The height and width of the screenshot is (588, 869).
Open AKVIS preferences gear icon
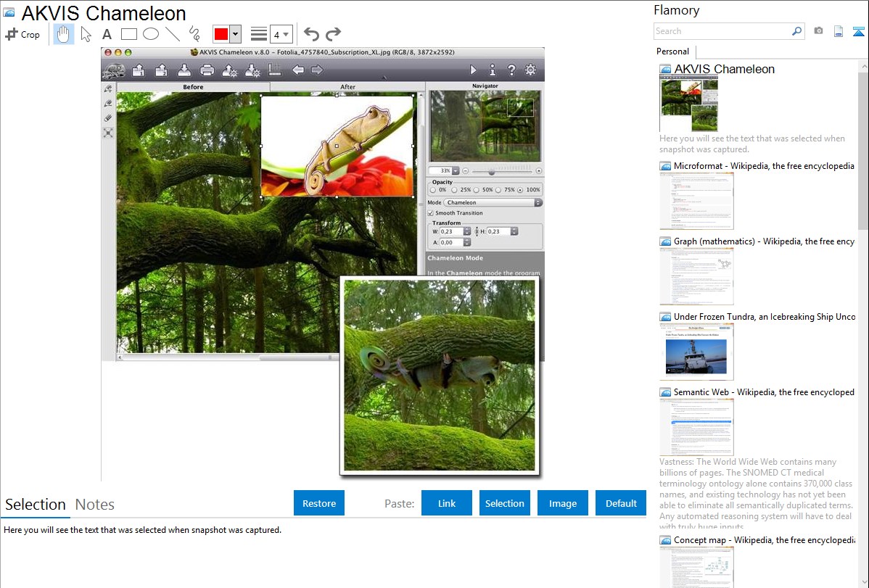[530, 70]
